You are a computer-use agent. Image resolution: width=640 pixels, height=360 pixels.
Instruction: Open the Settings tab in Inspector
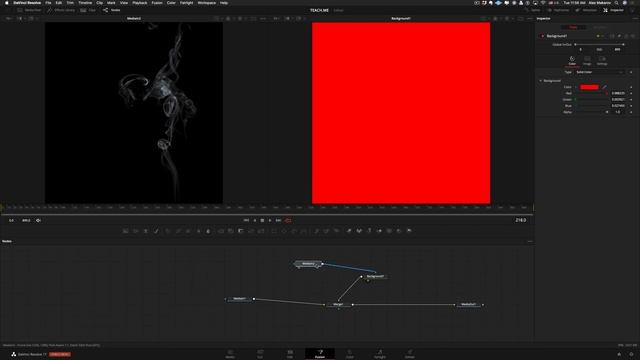602,61
